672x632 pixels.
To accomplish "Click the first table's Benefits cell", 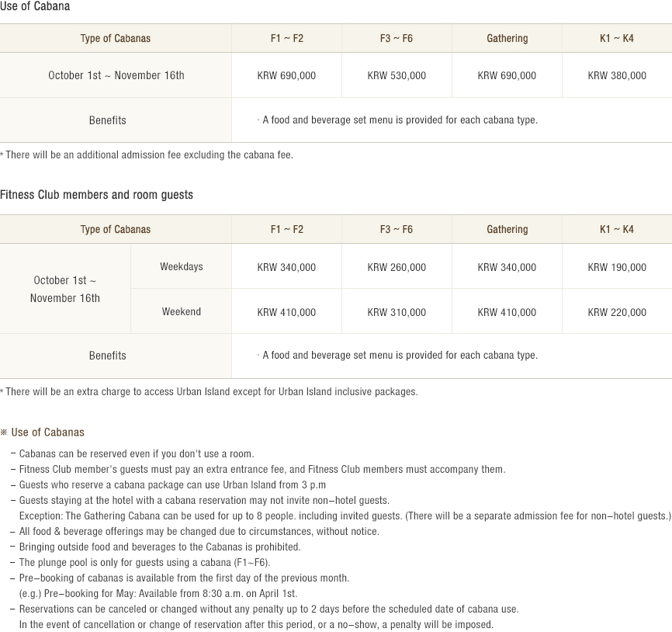I will (107, 120).
